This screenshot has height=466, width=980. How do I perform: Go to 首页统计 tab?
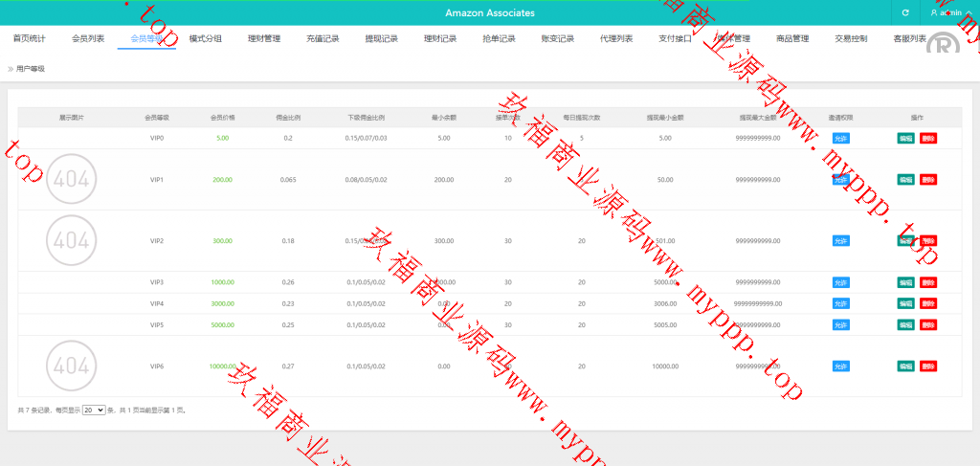(29, 39)
